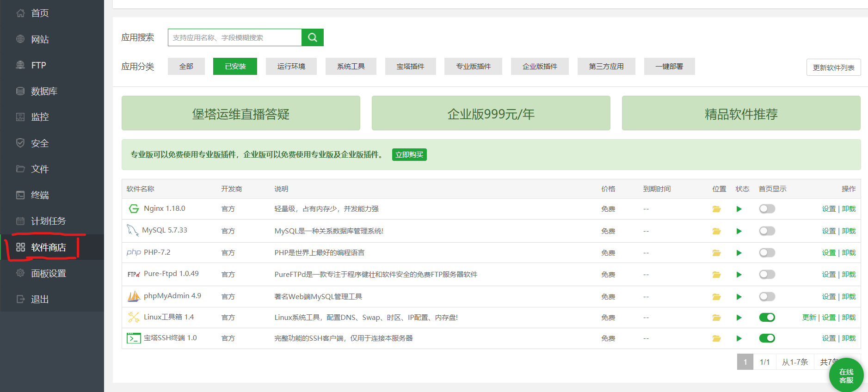This screenshot has width=868, height=392.
Task: Open folder location for phpMyAdmin 4.9
Action: click(717, 297)
